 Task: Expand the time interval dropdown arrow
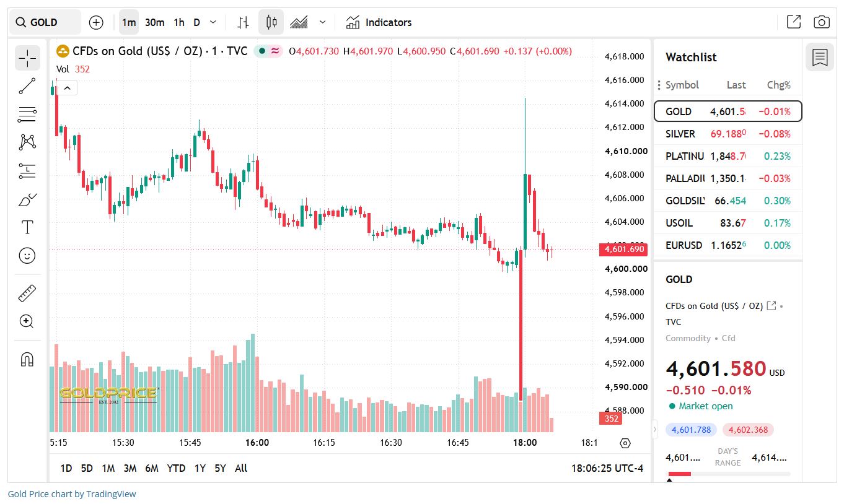tap(213, 22)
